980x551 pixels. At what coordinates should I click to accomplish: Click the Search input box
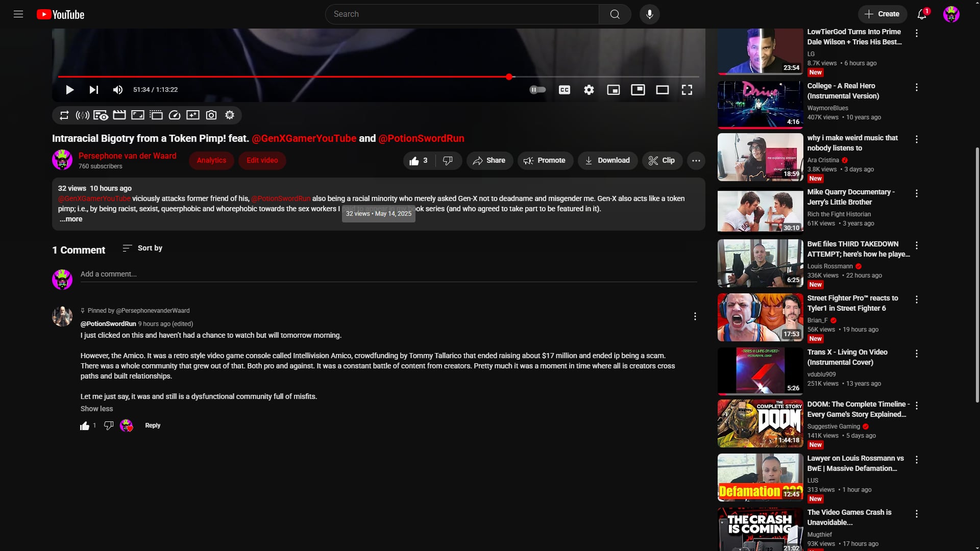coord(462,14)
